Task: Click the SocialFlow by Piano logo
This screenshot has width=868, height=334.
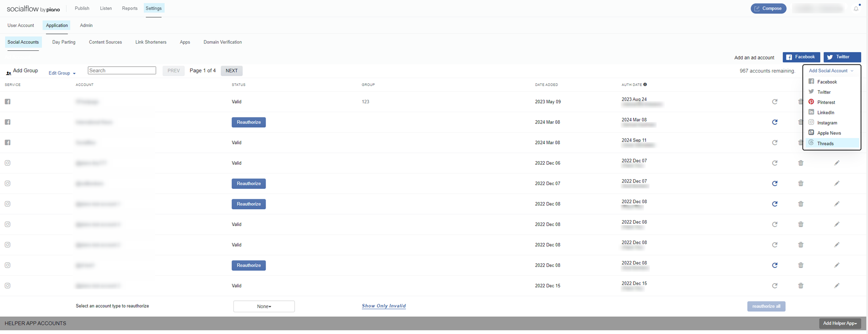Action: coord(34,9)
